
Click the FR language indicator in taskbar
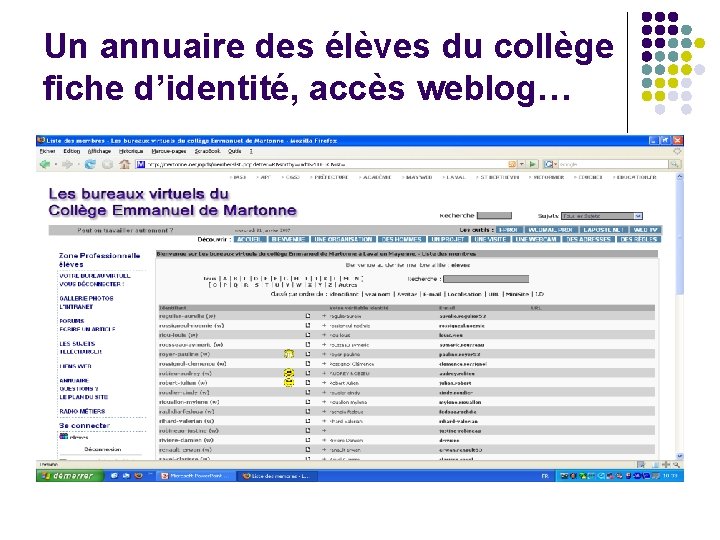(545, 476)
